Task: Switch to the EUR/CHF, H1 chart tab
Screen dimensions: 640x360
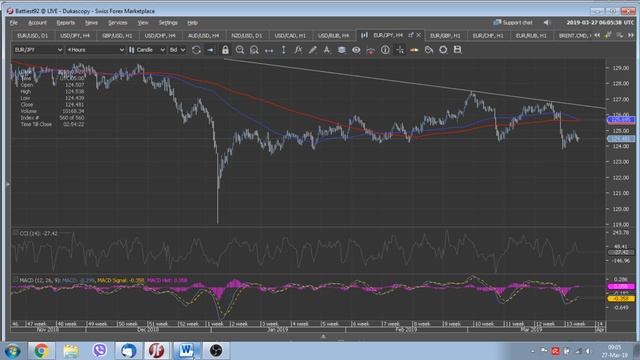Action: [488, 36]
